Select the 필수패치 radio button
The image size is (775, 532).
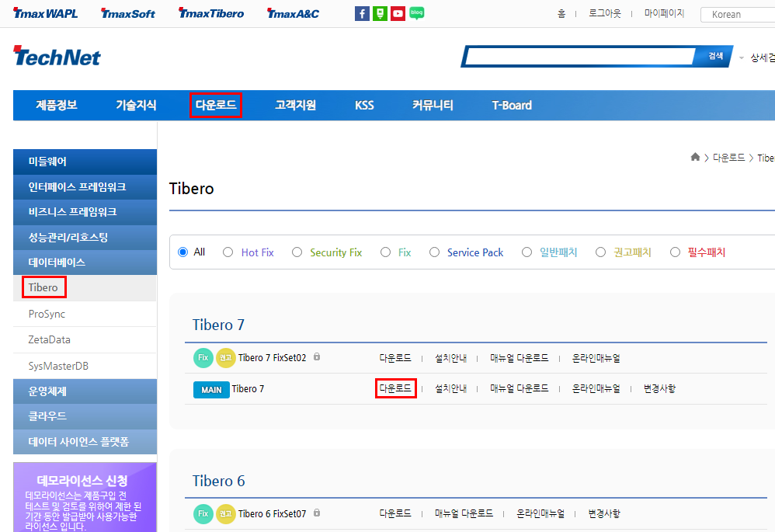(675, 252)
